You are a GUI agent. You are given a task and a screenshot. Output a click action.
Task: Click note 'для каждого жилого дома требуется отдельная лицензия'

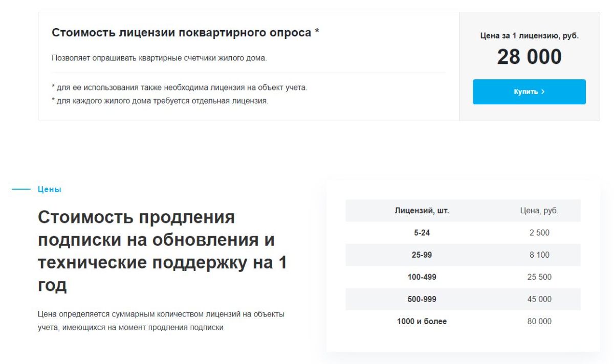tap(160, 101)
